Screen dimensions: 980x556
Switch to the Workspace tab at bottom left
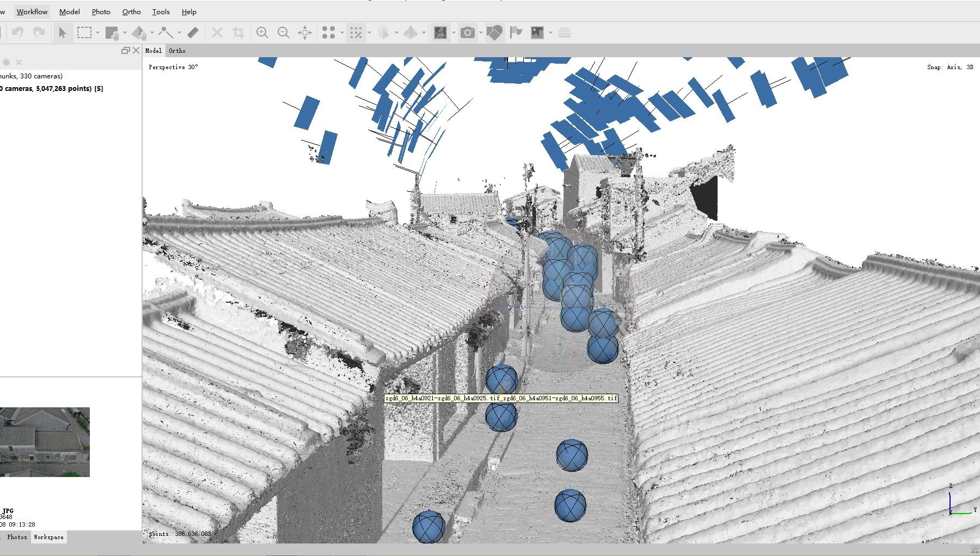48,537
